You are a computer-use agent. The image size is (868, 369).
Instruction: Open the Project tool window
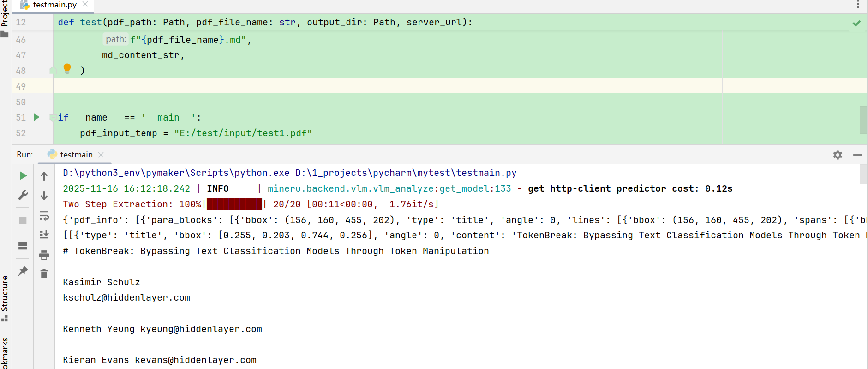pyautogui.click(x=5, y=18)
